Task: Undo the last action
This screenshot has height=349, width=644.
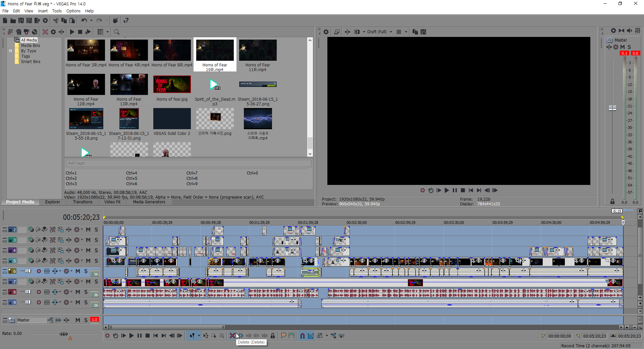Action: (x=84, y=20)
